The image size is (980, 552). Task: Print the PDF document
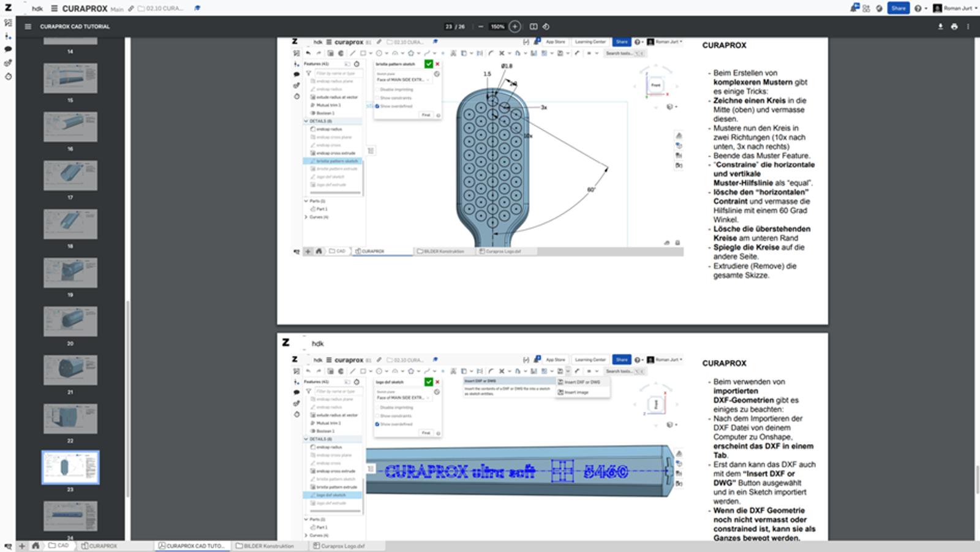[954, 26]
